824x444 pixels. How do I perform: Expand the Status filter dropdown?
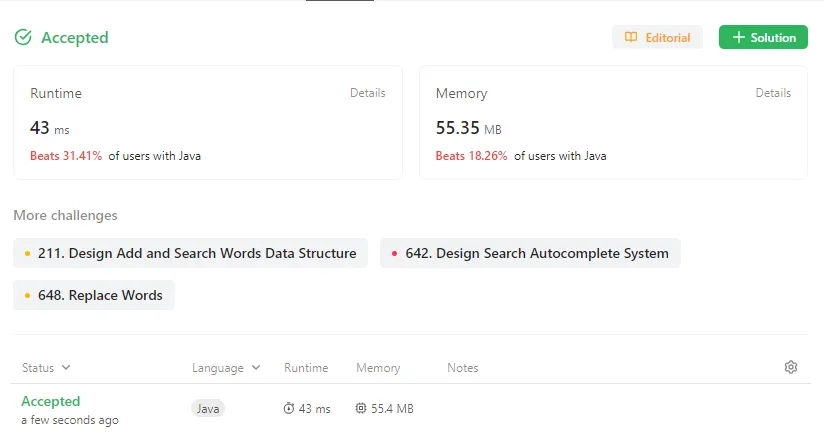pyautogui.click(x=66, y=368)
